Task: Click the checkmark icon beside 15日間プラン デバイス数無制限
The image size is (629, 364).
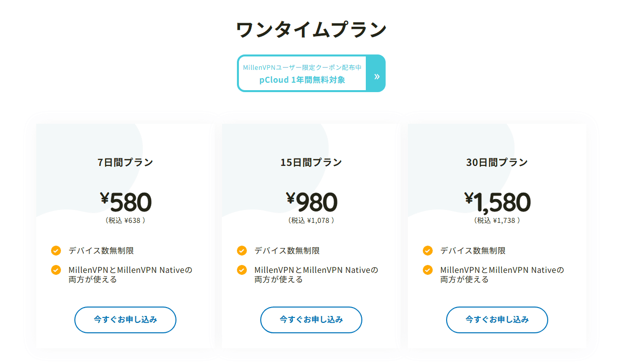Action: pos(242,251)
